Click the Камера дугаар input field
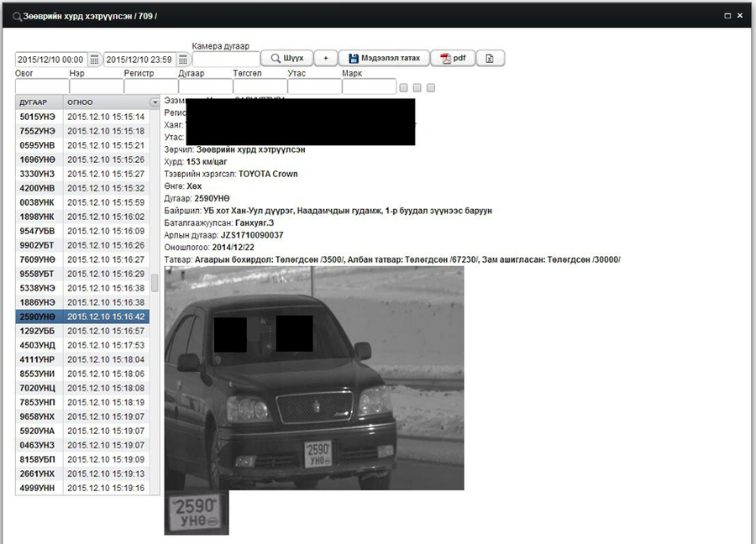The image size is (756, 544). [x=225, y=60]
